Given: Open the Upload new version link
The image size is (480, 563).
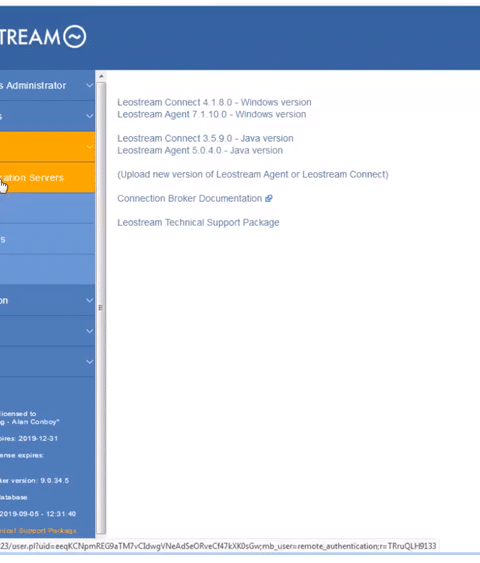Looking at the screenshot, I should pos(253,174).
